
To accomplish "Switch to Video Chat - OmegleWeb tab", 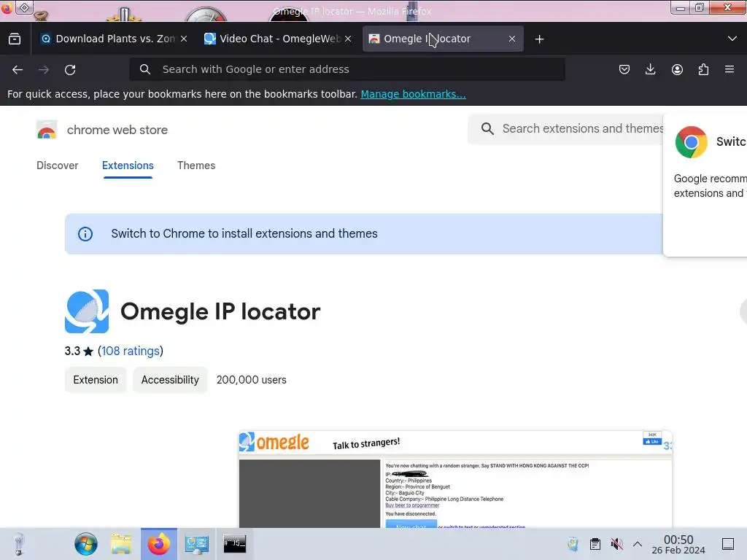I will [x=278, y=39].
